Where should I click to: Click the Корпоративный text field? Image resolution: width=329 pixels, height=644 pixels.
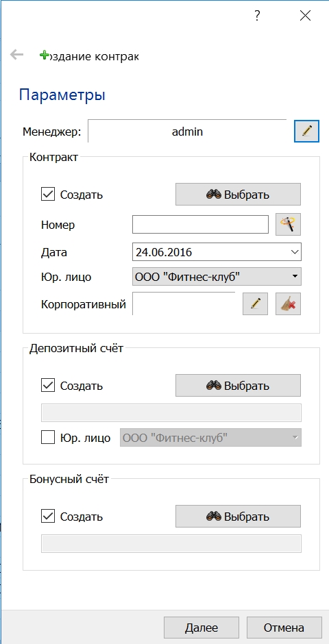(184, 304)
